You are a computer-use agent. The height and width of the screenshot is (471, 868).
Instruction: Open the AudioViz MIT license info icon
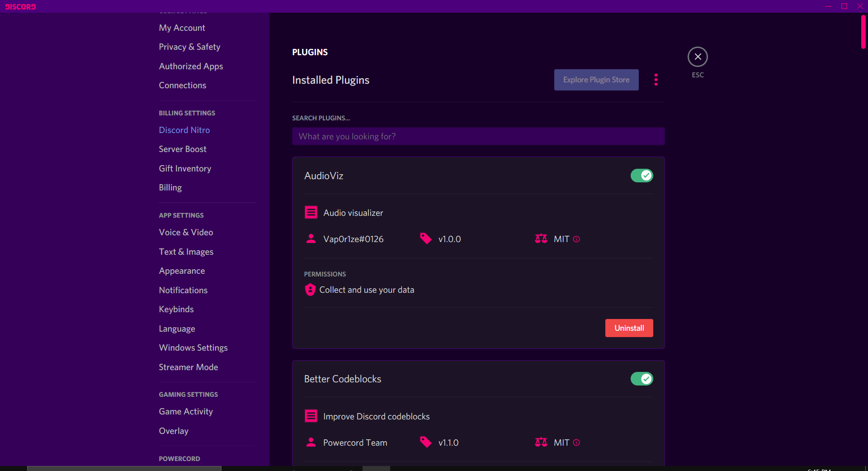[576, 239]
